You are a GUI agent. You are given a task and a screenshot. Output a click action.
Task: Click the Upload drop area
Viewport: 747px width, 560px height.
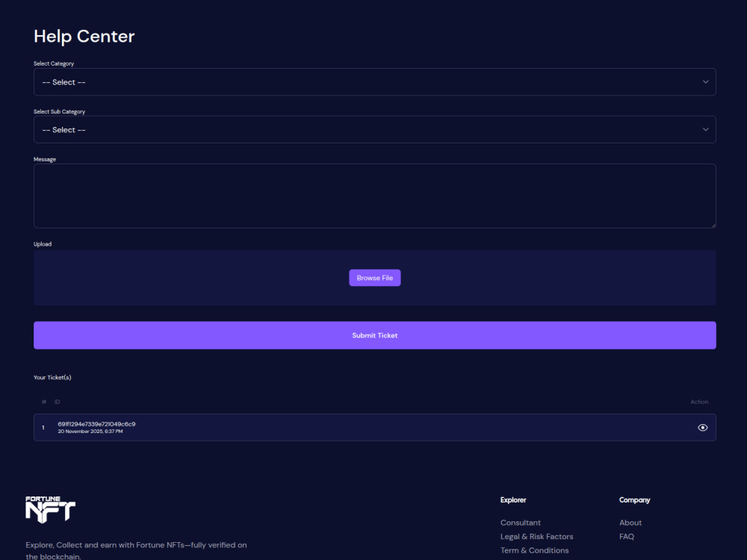[x=374, y=278]
